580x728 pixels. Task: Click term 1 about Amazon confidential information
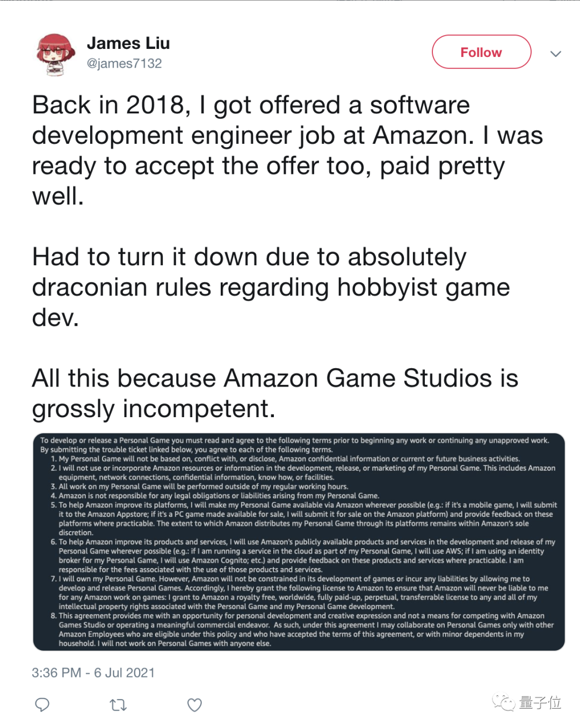pos(289,459)
